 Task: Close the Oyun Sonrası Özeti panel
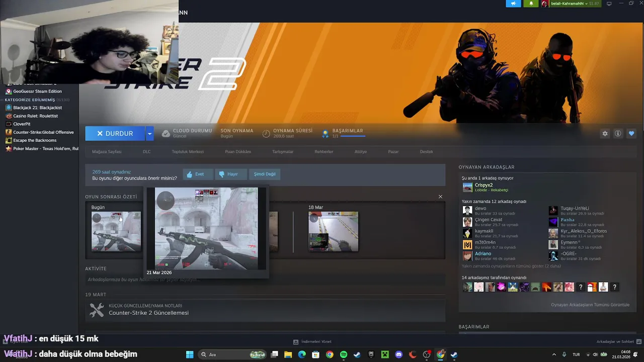point(440,197)
